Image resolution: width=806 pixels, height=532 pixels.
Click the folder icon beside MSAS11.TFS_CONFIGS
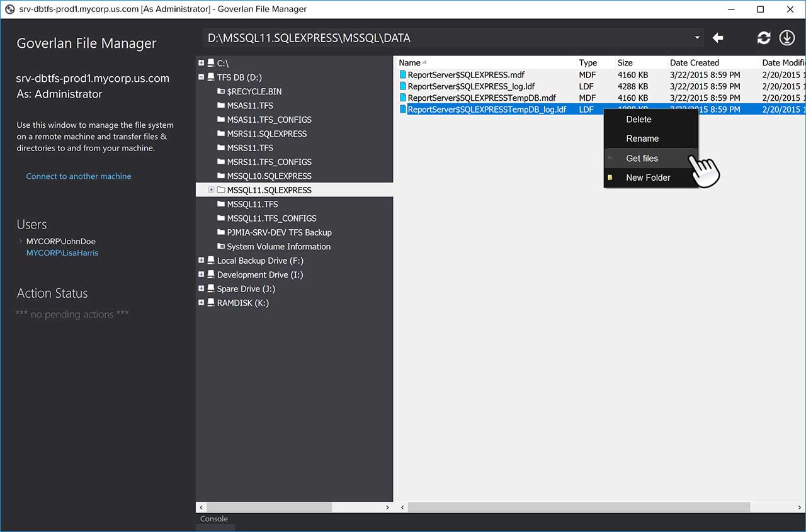[221, 120]
